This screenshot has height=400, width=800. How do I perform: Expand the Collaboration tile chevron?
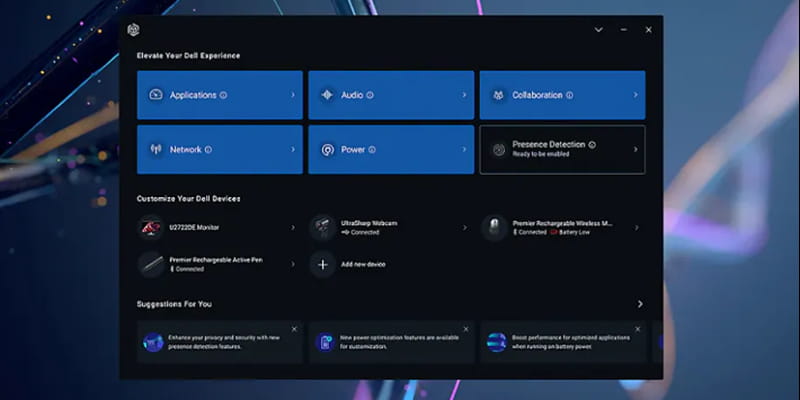(x=636, y=95)
